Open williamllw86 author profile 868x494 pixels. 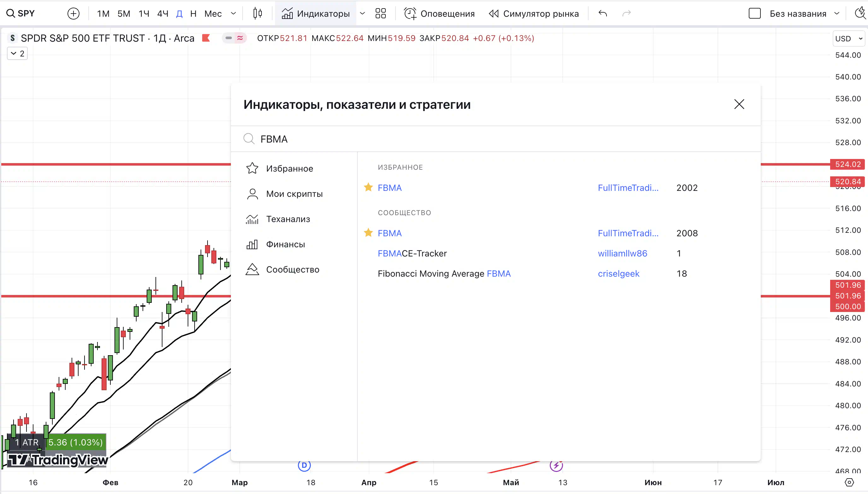(x=622, y=253)
